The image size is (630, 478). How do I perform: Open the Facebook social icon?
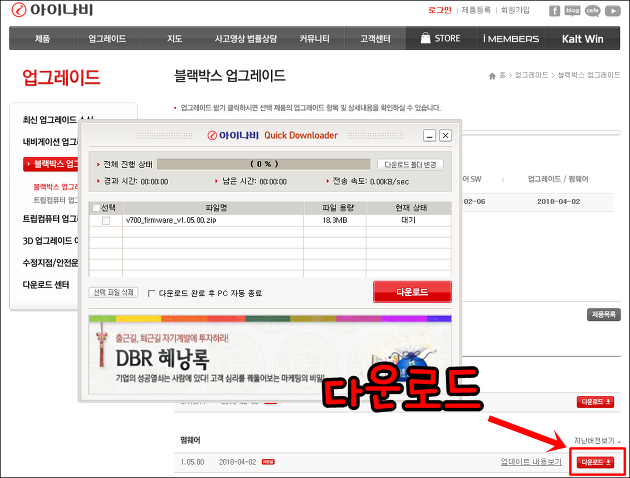[x=554, y=11]
